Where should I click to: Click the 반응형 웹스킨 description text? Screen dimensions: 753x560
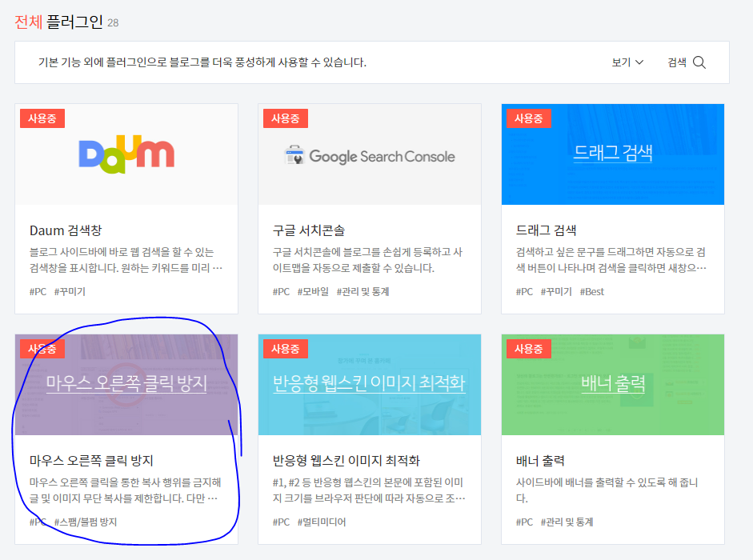[x=369, y=490]
